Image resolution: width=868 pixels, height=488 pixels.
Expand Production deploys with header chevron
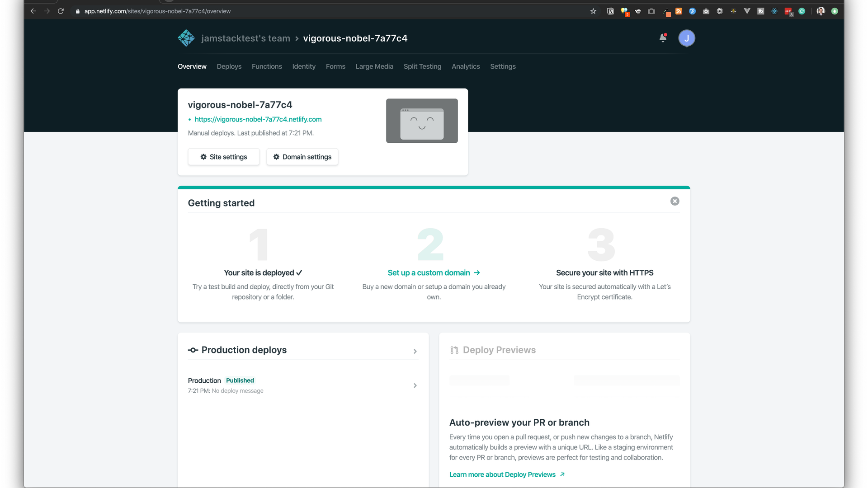point(415,351)
